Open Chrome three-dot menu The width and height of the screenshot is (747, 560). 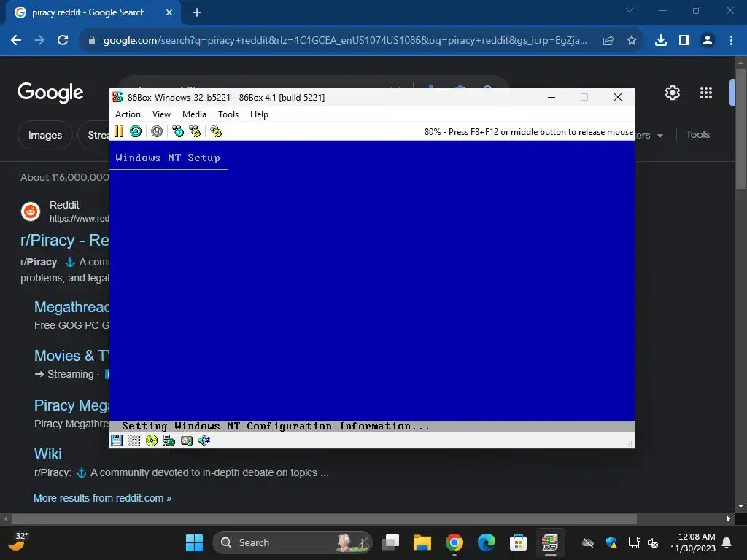point(731,41)
